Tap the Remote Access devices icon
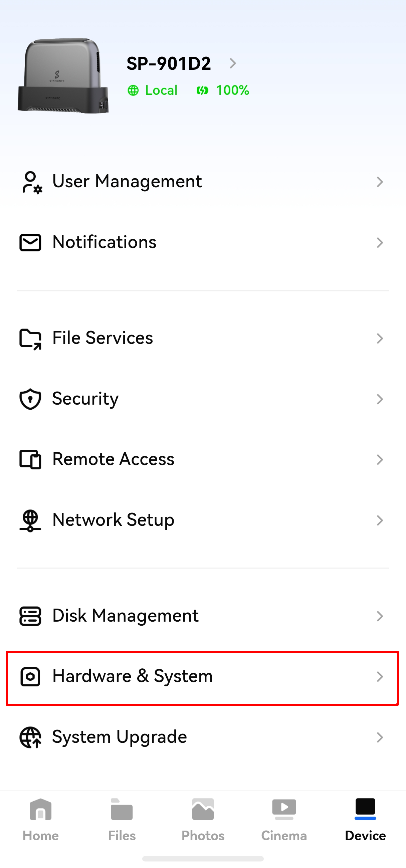Viewport: 406px width, 868px height. (x=30, y=460)
